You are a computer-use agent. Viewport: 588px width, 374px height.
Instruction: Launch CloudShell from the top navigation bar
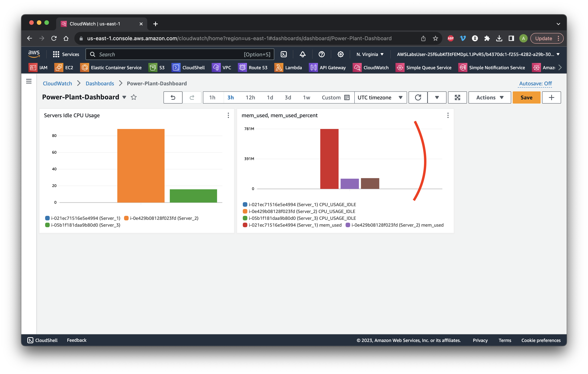(x=284, y=54)
